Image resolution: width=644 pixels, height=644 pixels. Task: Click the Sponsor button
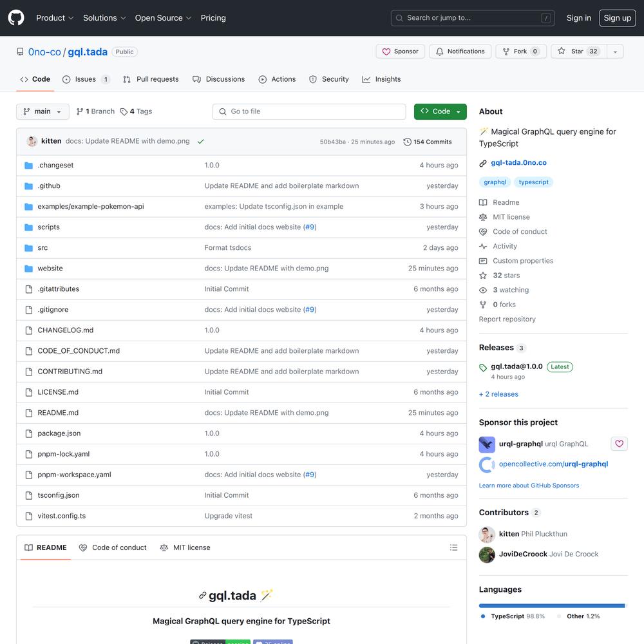[x=400, y=52]
